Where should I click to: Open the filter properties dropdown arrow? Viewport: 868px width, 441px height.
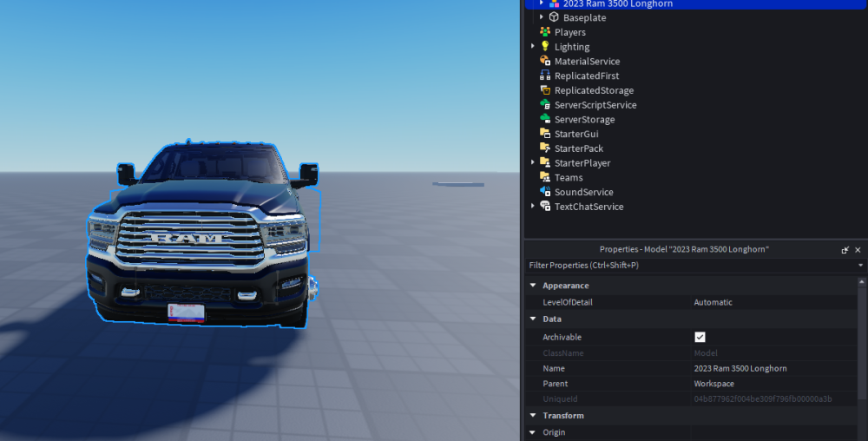(x=860, y=266)
